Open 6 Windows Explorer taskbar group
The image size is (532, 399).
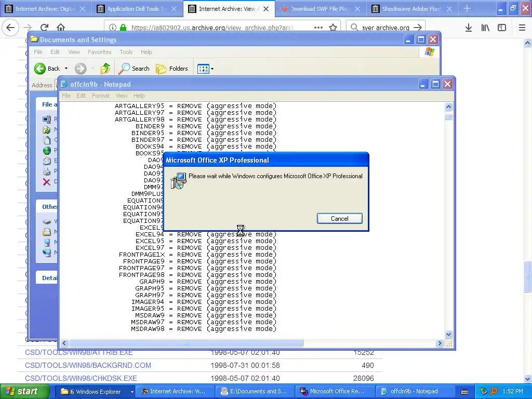point(96,392)
